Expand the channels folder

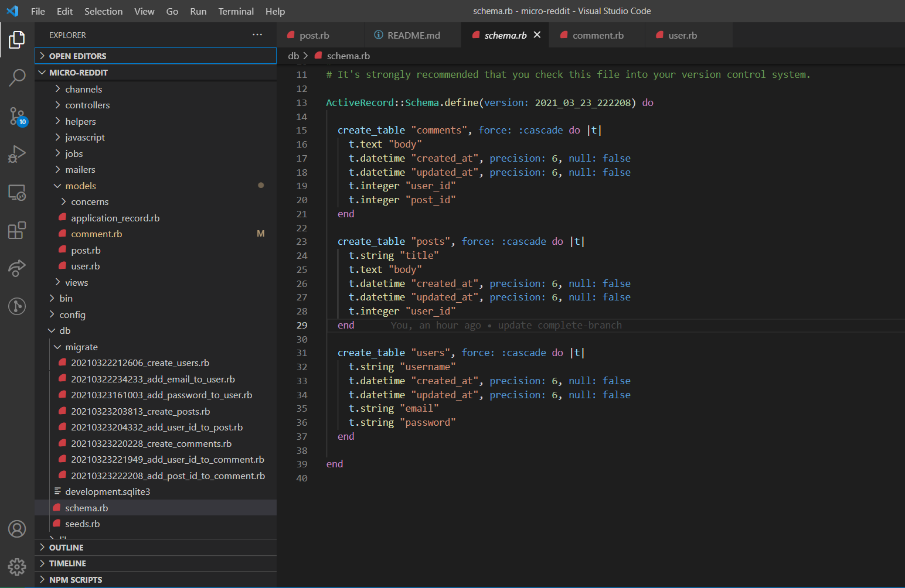tap(155, 89)
